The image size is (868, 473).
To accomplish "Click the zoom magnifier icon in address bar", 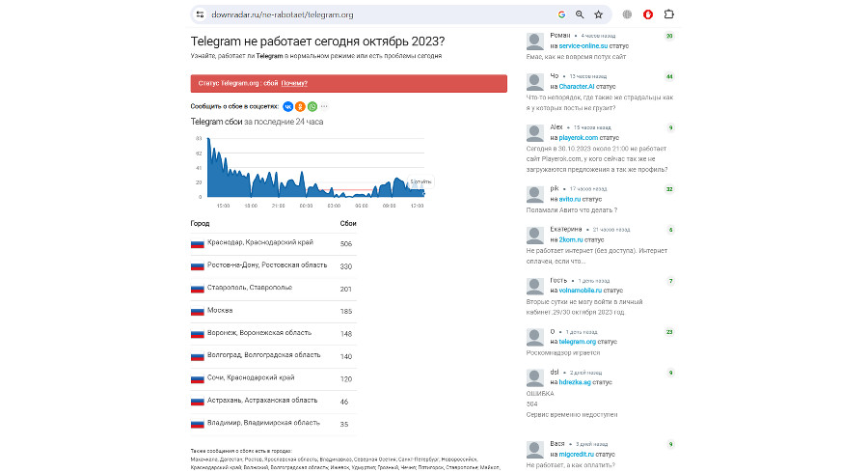I will point(580,14).
